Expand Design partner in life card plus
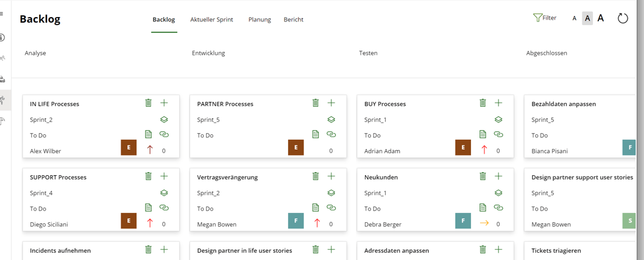 331,250
